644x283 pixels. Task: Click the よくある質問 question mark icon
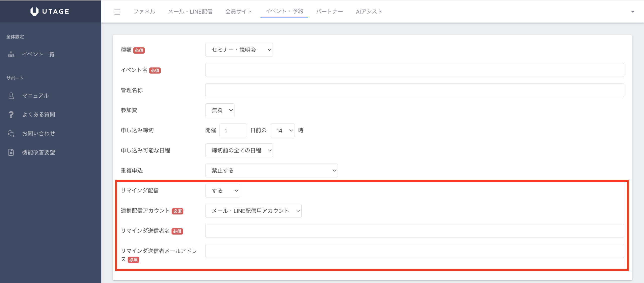pos(11,114)
